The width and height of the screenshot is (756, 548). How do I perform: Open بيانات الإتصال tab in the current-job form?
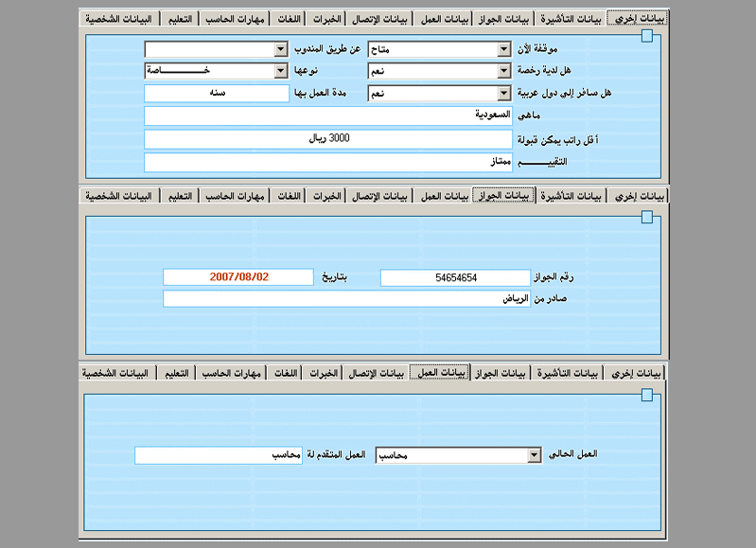pyautogui.click(x=376, y=373)
